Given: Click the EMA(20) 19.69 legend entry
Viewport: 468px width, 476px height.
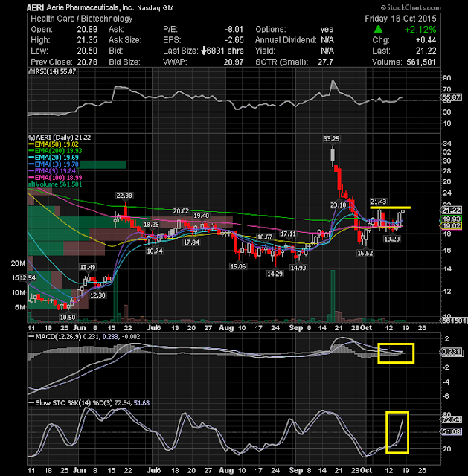Looking at the screenshot, I should tap(57, 158).
